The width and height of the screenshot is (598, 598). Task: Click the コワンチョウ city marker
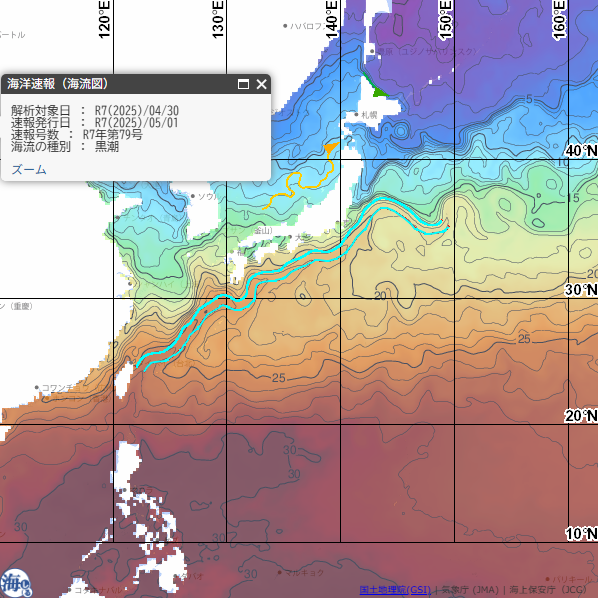click(37, 387)
